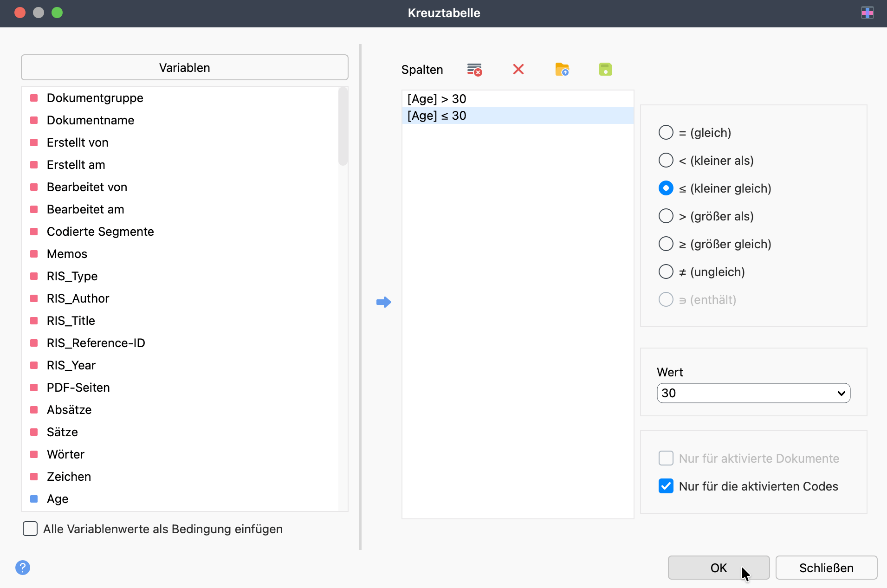Select the Codierte Segmente variable
The width and height of the screenshot is (887, 588).
(x=100, y=232)
